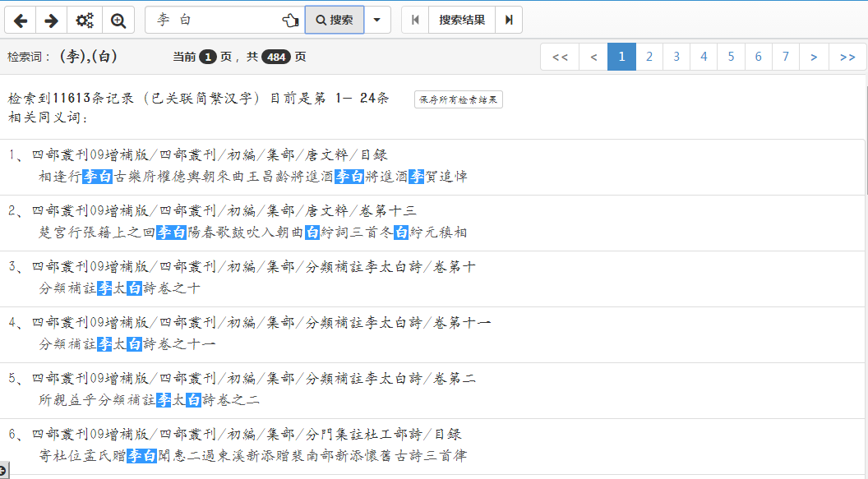Go to results page 7

(785, 57)
